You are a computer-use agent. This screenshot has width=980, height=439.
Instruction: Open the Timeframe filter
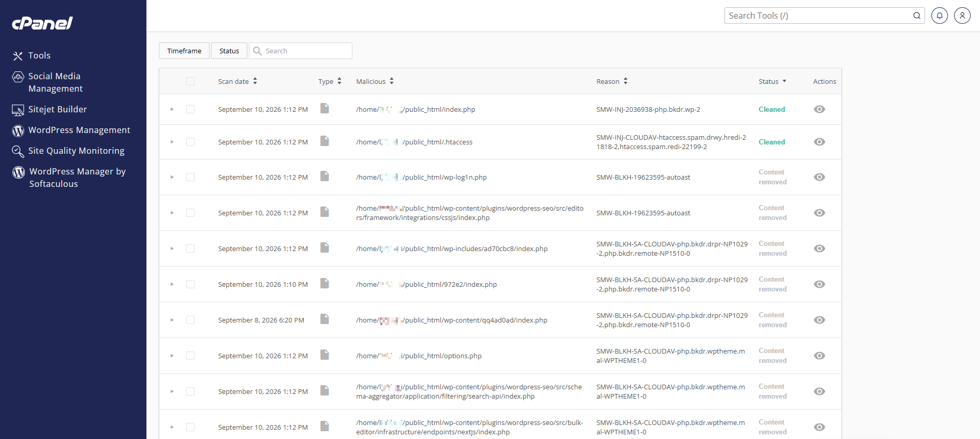click(x=184, y=51)
